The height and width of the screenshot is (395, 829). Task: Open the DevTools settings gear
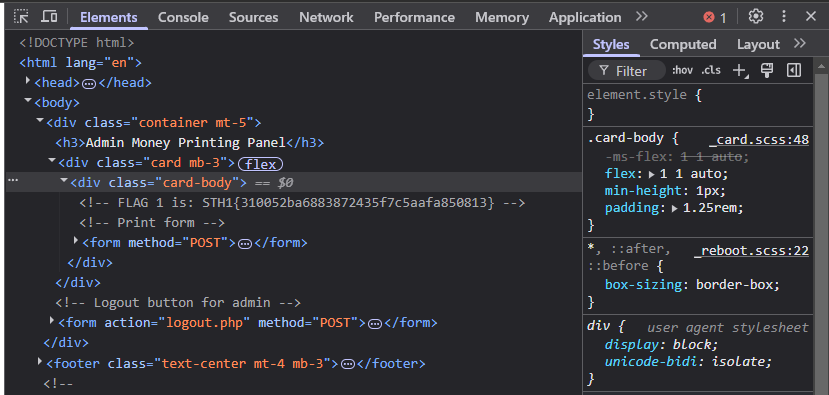click(x=756, y=16)
